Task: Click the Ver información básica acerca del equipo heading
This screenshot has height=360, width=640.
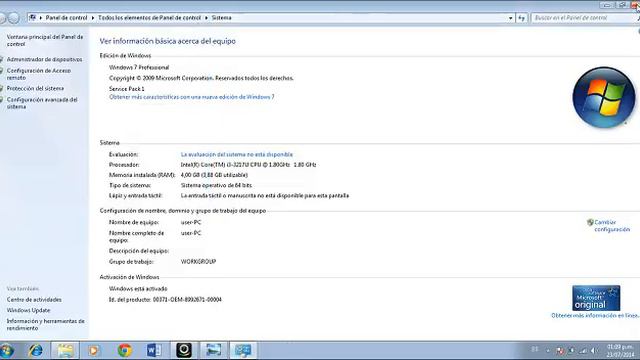Action: 167,41
